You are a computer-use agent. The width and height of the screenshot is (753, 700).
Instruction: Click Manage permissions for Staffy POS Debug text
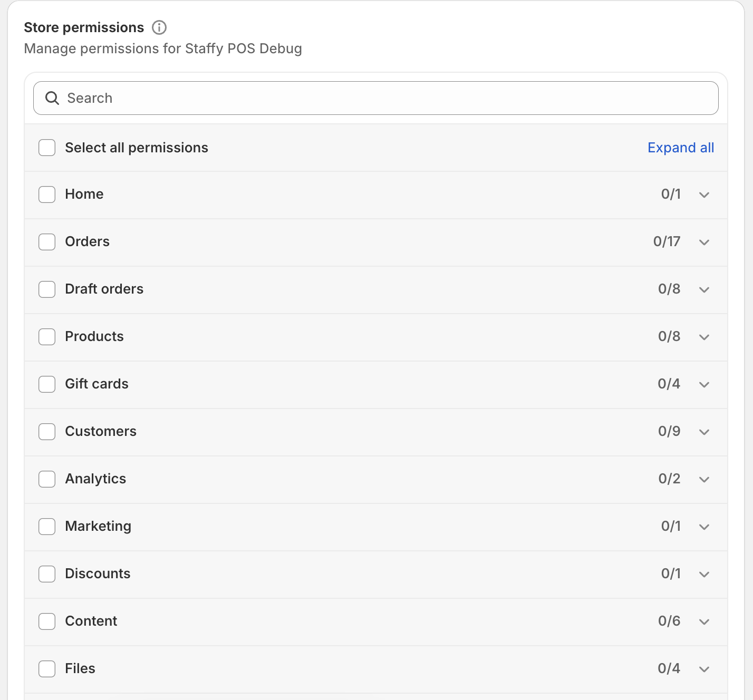point(163,48)
